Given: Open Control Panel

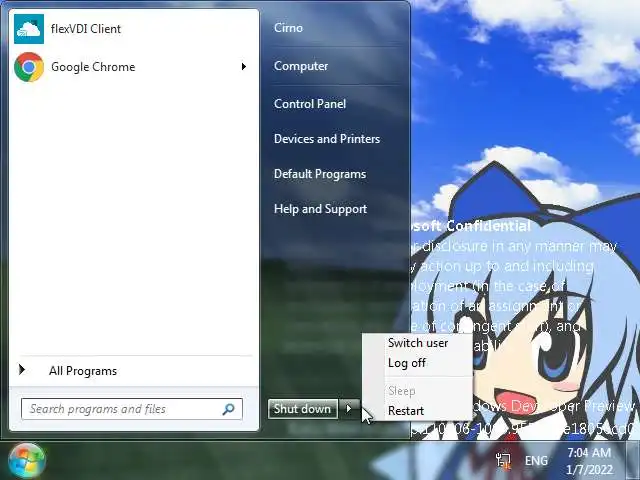Looking at the screenshot, I should click(x=310, y=104).
